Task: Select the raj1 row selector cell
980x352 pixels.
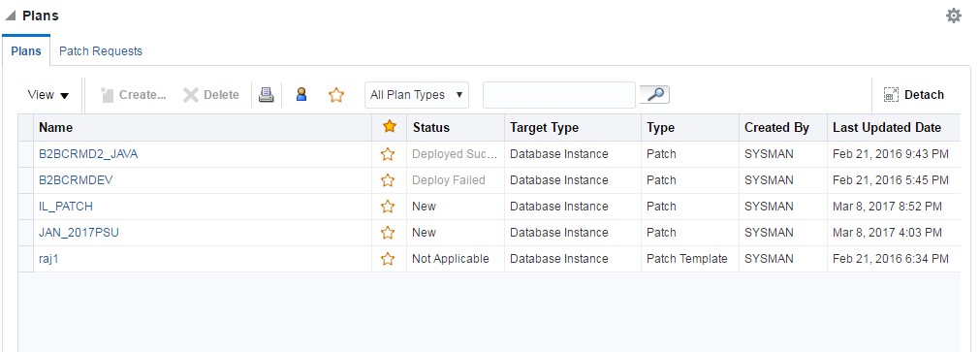Action: point(25,259)
